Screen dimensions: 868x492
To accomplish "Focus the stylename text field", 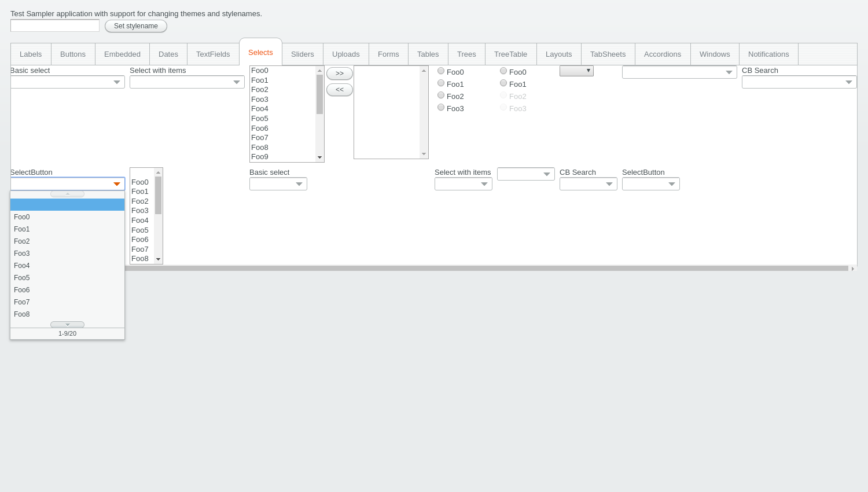I will point(55,25).
